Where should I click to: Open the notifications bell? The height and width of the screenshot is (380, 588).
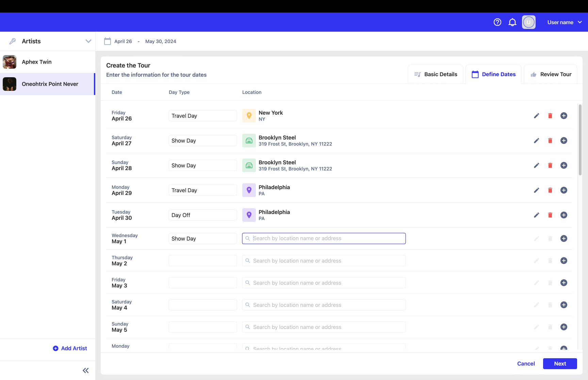[512, 22]
